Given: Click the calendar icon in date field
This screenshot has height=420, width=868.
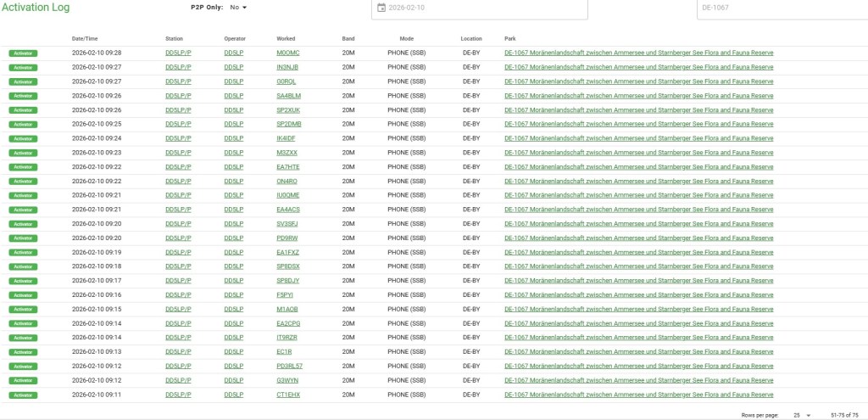Looking at the screenshot, I should click(x=381, y=8).
